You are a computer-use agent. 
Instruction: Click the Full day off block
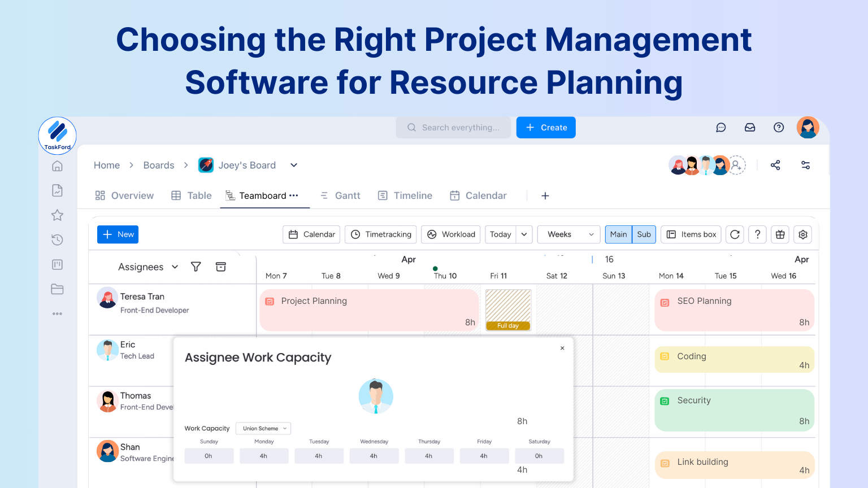[x=508, y=310]
